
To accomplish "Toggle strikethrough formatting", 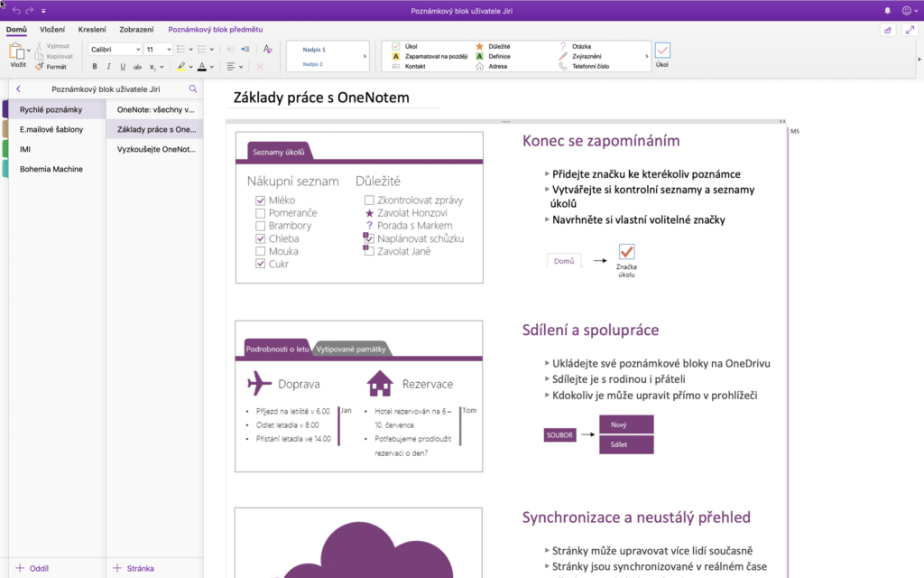I will point(137,67).
